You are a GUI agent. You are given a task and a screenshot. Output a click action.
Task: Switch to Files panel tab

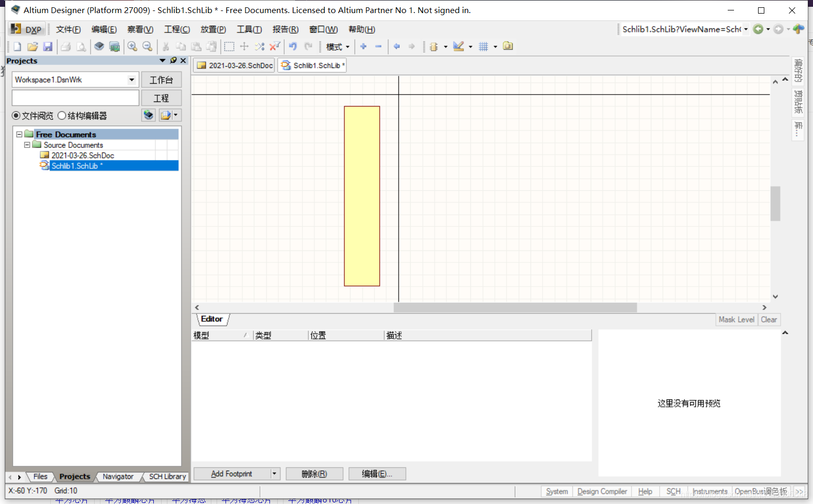pyautogui.click(x=40, y=476)
